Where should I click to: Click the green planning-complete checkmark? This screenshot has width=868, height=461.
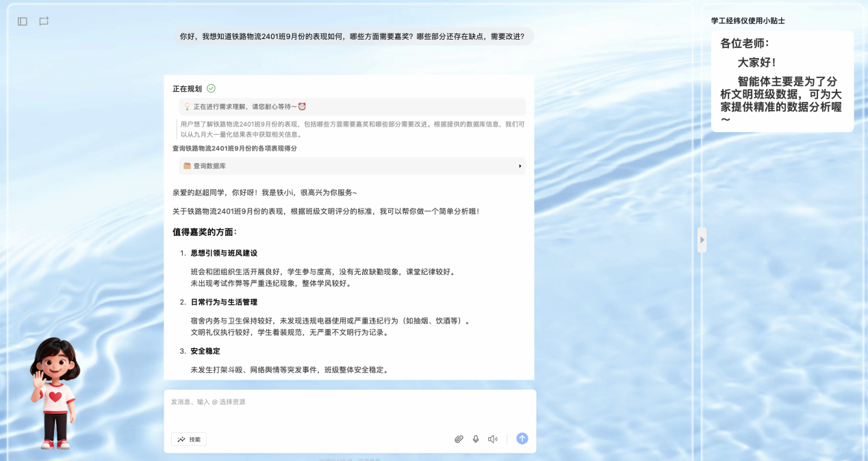tap(211, 88)
